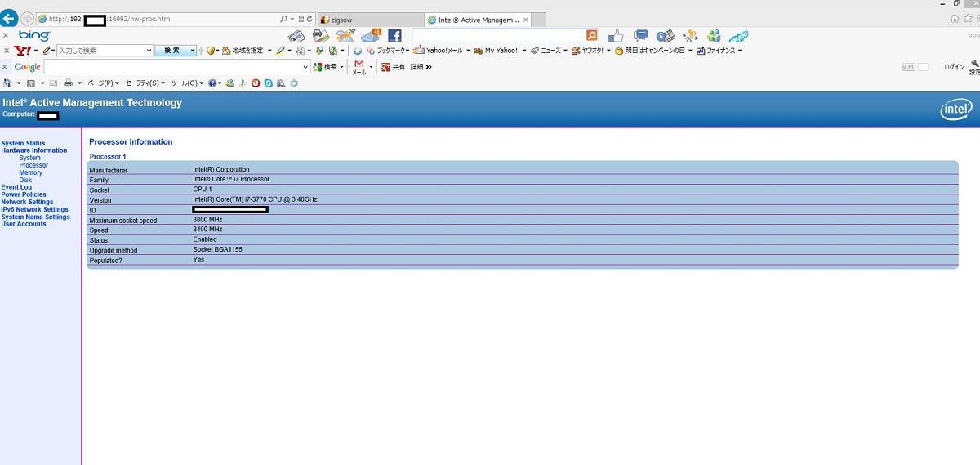Click the browser forward arrow button
980x465 pixels.
tap(27, 18)
